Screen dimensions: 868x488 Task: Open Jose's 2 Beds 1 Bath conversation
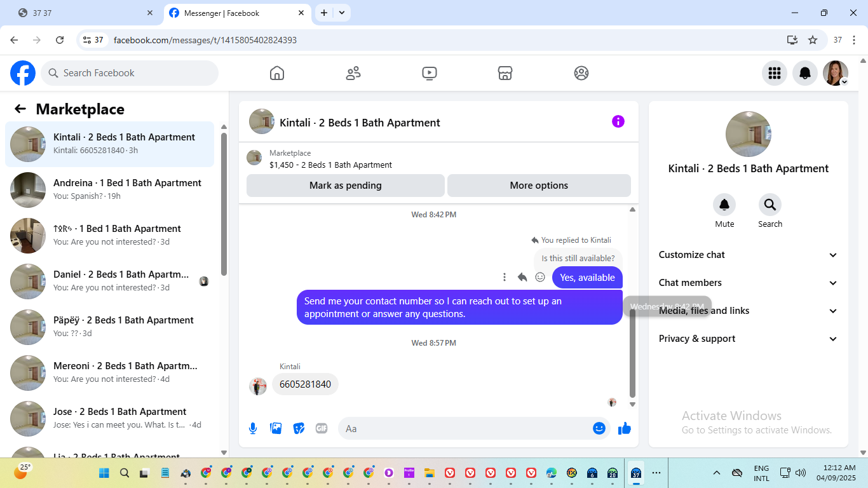click(109, 419)
